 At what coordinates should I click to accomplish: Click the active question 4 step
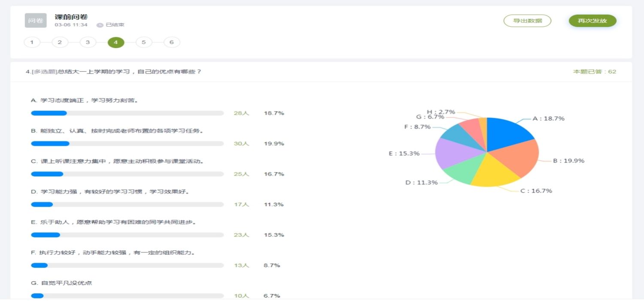pyautogui.click(x=116, y=42)
